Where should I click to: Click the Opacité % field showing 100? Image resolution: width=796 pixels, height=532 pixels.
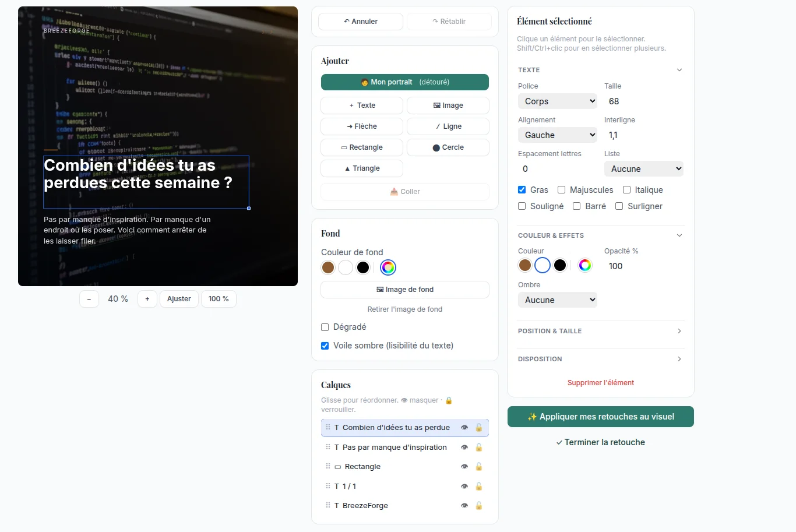[644, 266]
